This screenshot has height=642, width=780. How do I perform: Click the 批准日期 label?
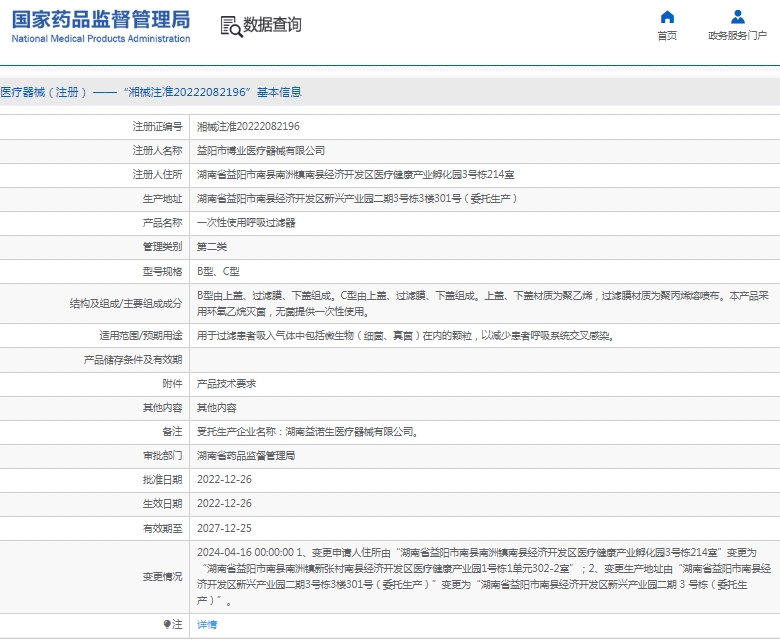[163, 479]
